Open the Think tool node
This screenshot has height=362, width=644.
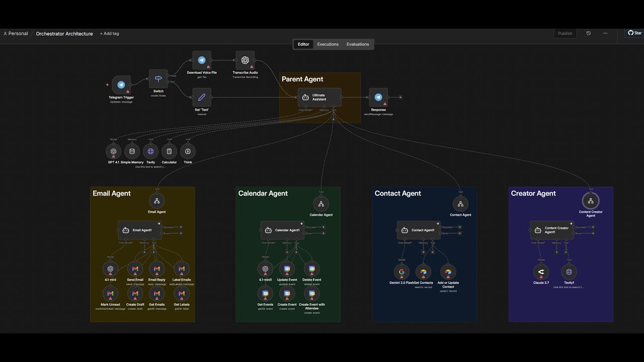[x=188, y=151]
